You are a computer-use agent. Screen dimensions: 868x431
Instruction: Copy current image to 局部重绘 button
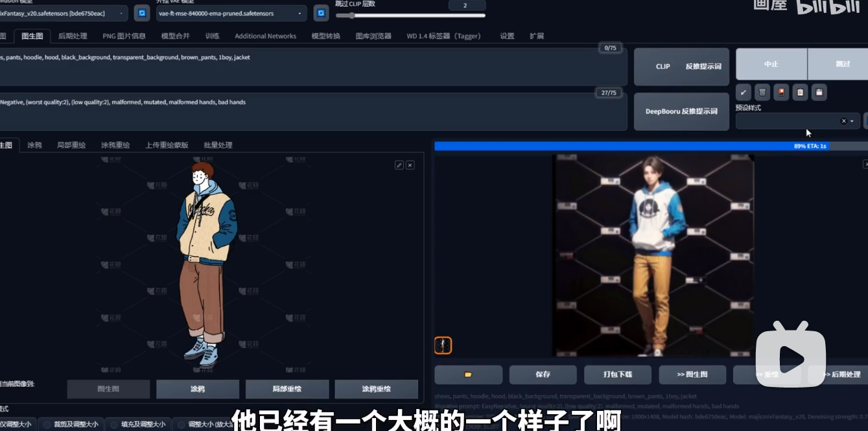click(287, 389)
